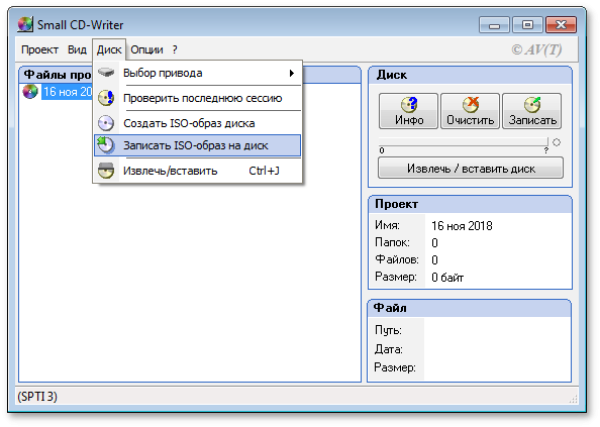Click the Размер value 0 байт
600x427 pixels.
click(447, 277)
